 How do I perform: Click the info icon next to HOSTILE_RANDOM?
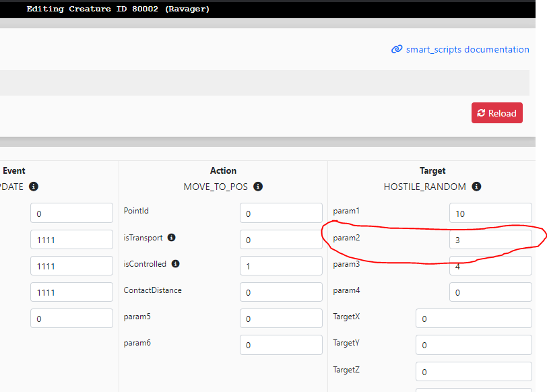tap(476, 187)
